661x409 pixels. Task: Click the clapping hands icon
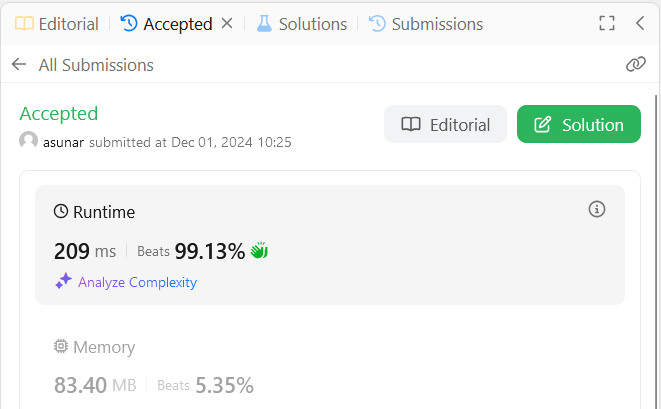[259, 251]
